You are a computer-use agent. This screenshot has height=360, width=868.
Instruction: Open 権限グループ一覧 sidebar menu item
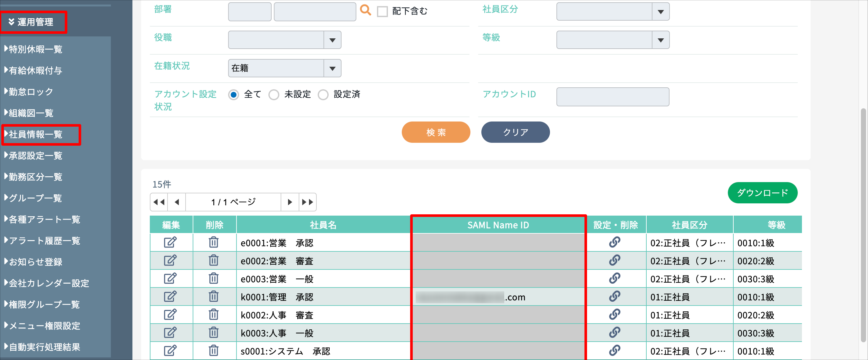(44, 304)
